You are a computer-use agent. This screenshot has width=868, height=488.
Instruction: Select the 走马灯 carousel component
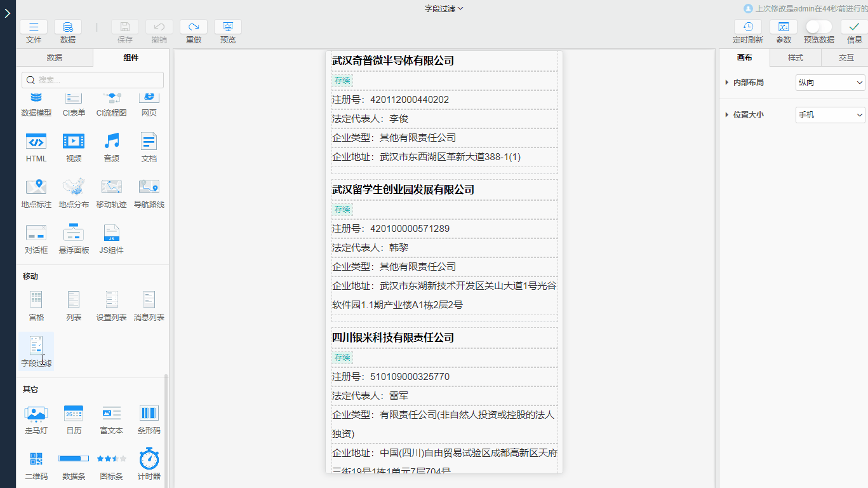(36, 414)
